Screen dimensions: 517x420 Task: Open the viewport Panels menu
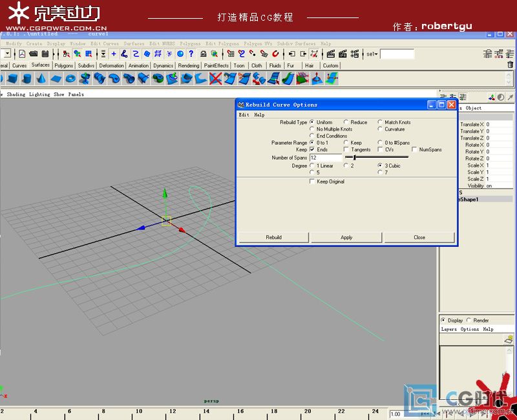76,94
